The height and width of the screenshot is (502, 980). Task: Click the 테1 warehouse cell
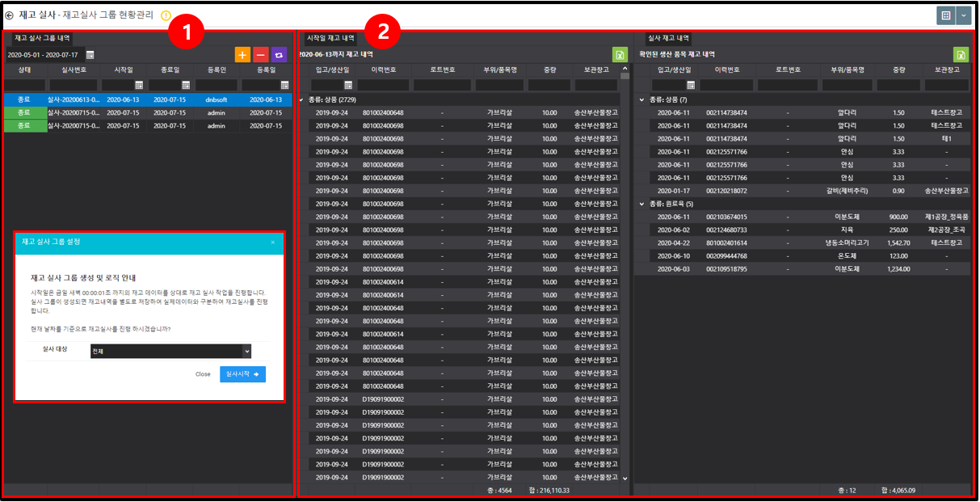947,139
